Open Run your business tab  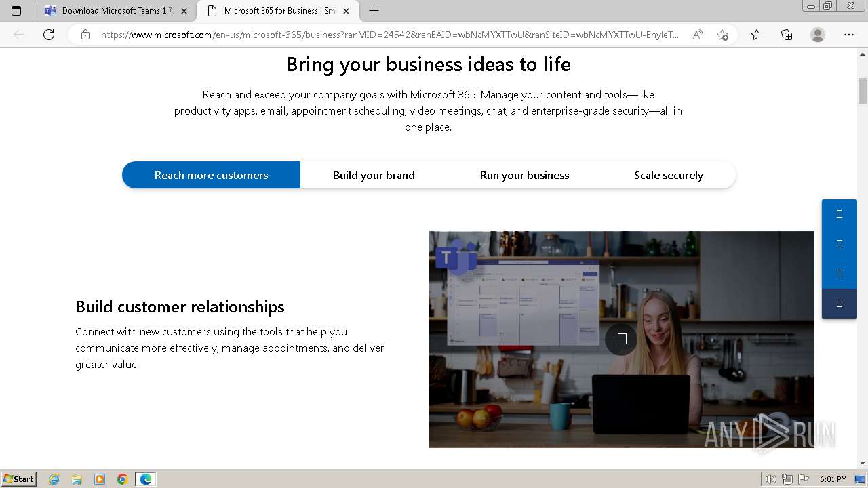click(x=524, y=175)
